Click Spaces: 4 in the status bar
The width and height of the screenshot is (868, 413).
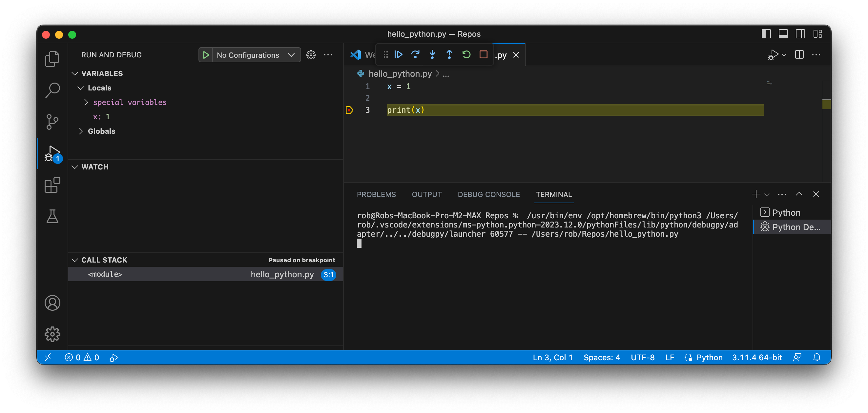coord(602,358)
